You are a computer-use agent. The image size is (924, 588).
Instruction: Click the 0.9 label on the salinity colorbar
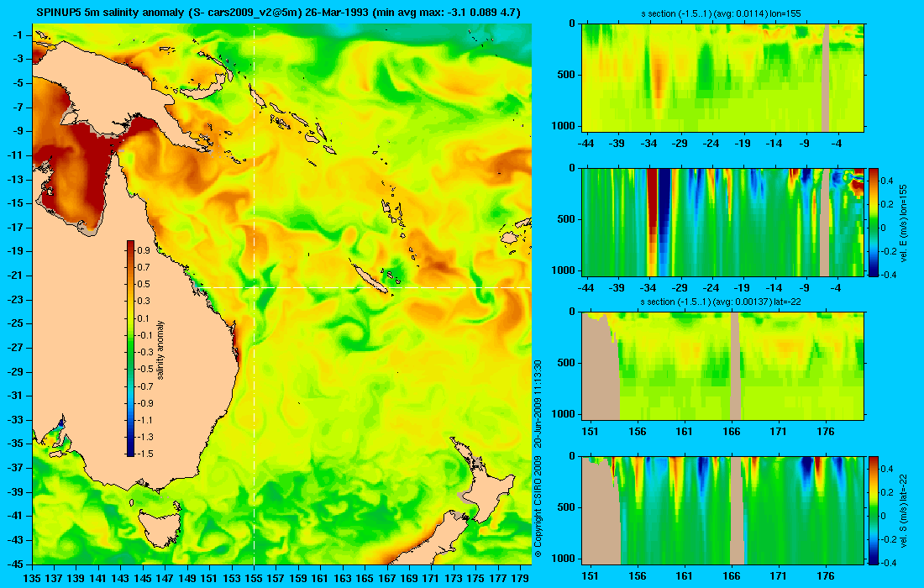(143, 250)
